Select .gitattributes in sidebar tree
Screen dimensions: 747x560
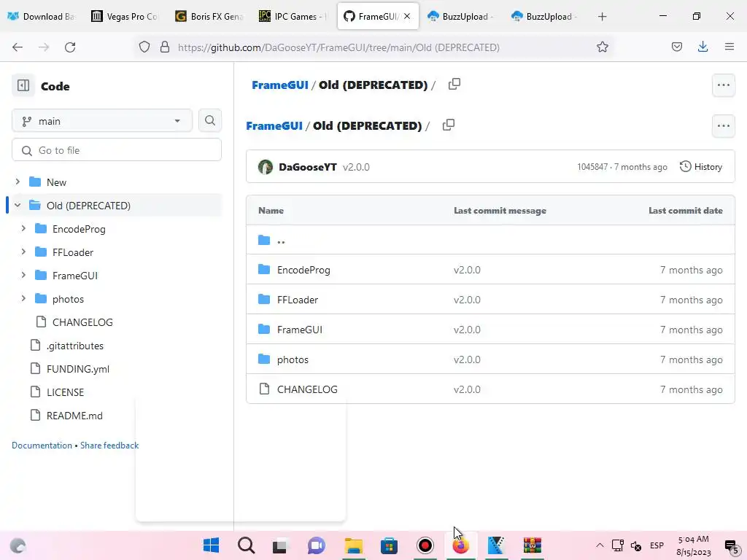click(75, 345)
